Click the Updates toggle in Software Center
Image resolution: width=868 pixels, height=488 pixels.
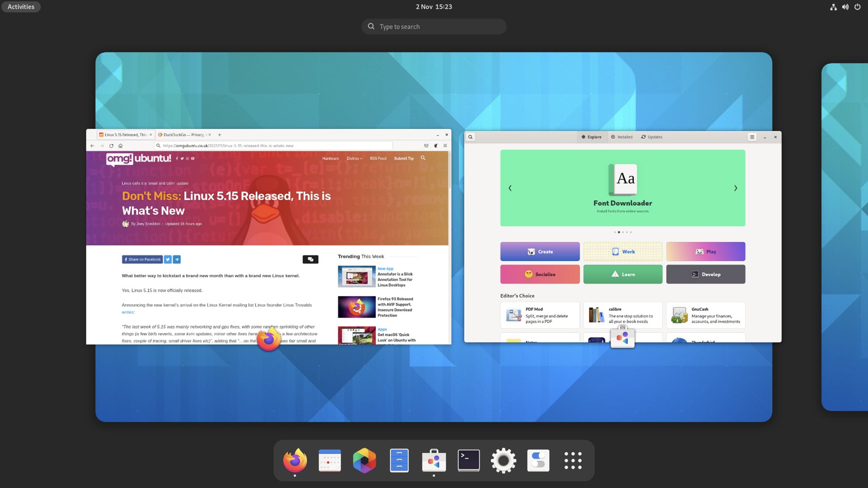pos(651,136)
